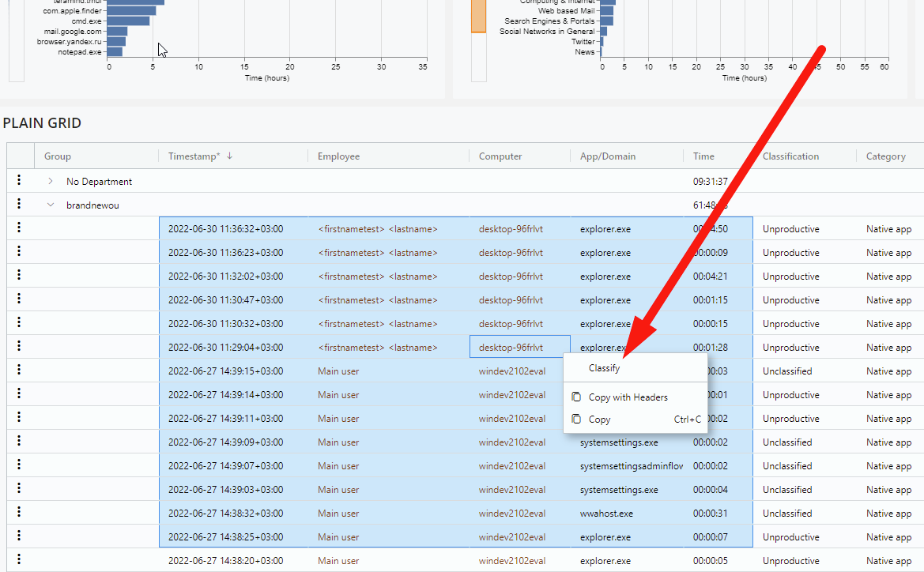Select Unclassified cell in wwahost.exe row

click(x=787, y=514)
